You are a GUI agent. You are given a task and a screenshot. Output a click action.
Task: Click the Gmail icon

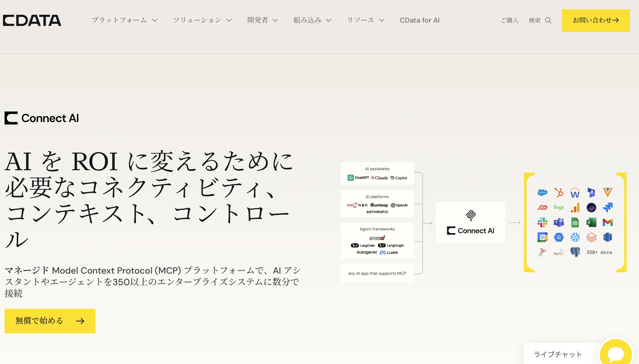point(608,222)
